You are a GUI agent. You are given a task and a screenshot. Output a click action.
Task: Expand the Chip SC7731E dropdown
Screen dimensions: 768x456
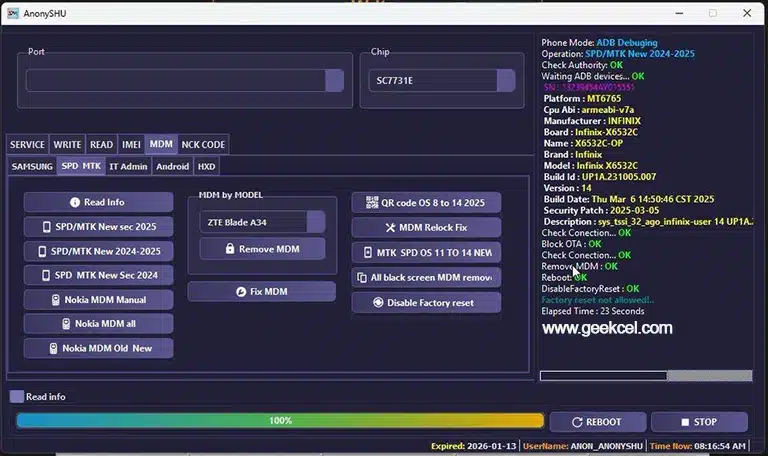(x=505, y=80)
